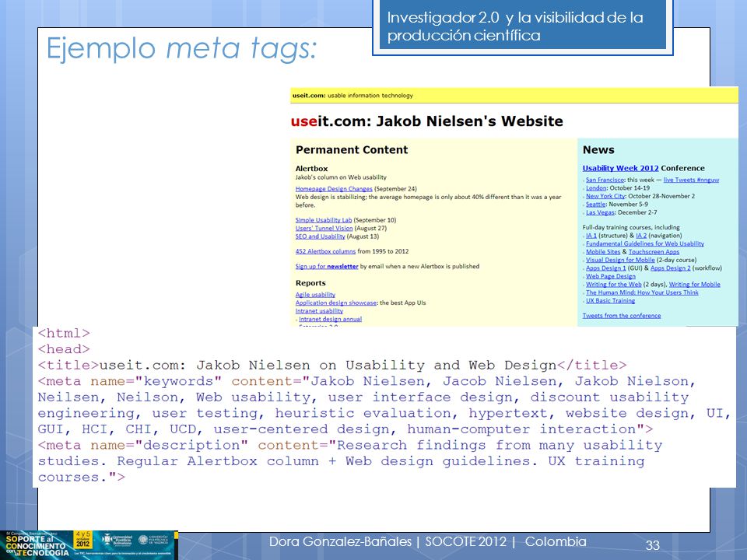
Task: Click the useit.com Jakob Nielsen's Website heading
Action: (427, 121)
